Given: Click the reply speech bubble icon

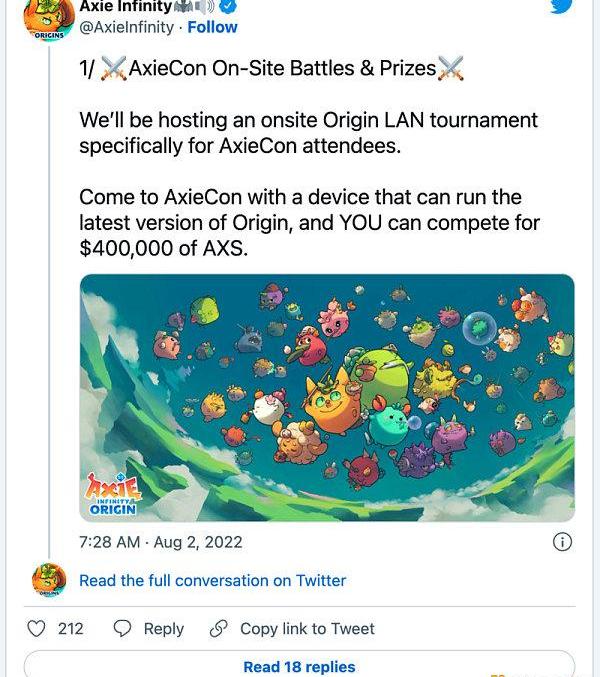Looking at the screenshot, I should 123,629.
